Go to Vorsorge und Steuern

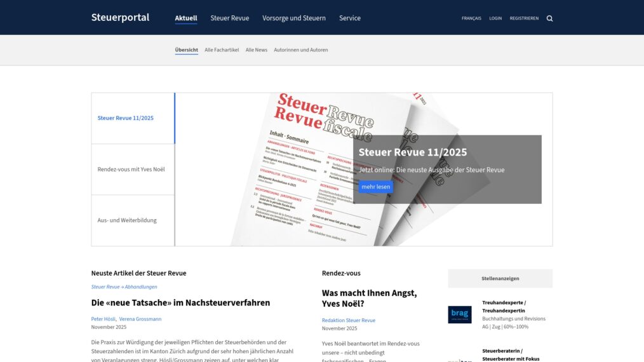[293, 18]
